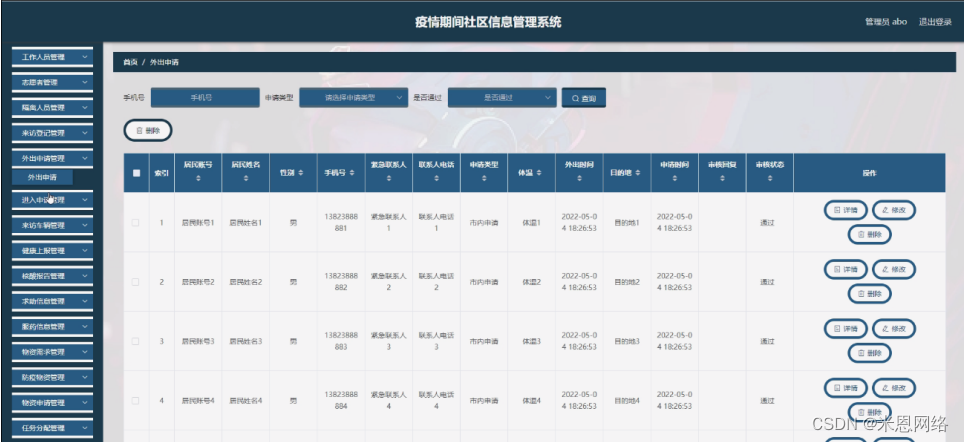Click phone cell 13823888883
The image size is (964, 442).
point(341,341)
